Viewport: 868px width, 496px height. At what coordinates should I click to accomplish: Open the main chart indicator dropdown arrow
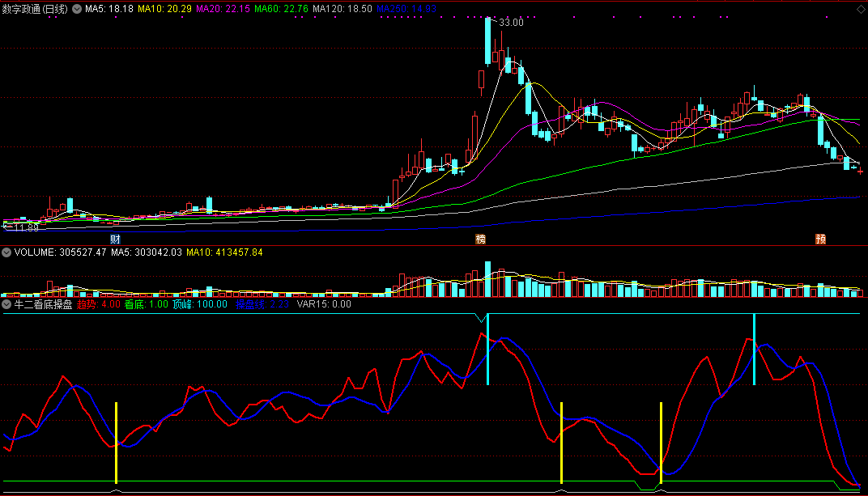(77, 9)
